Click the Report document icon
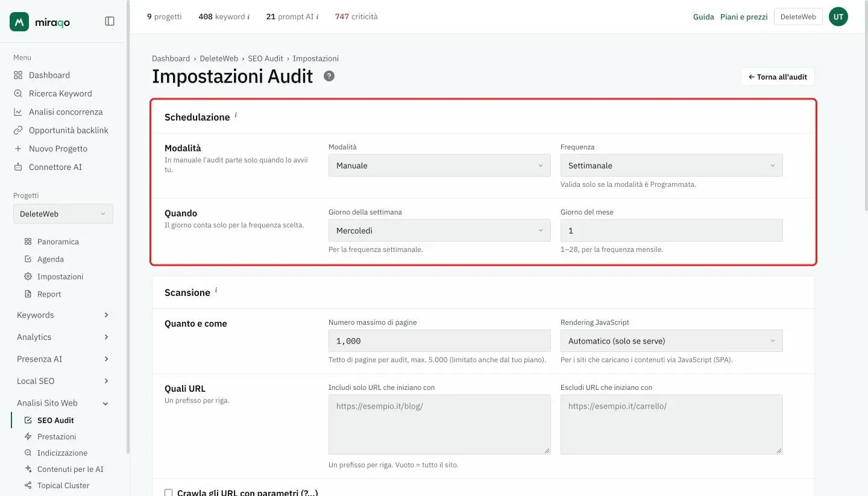The height and width of the screenshot is (496, 868). [28, 294]
